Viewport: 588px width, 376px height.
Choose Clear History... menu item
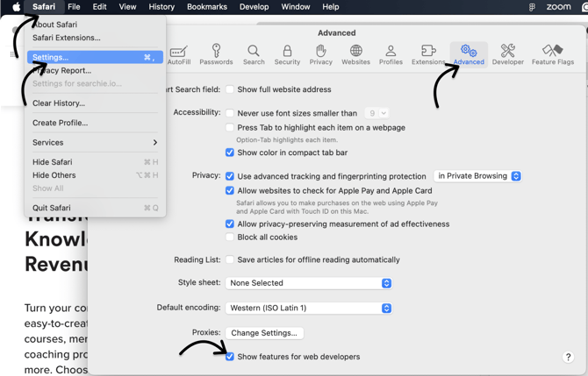[95, 103]
